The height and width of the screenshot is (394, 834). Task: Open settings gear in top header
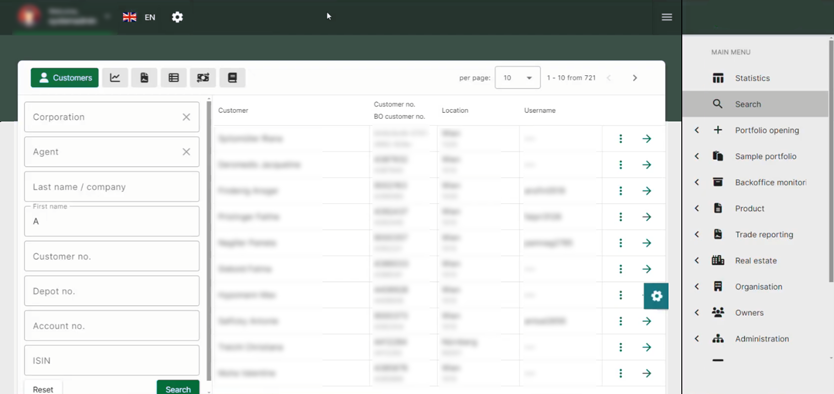tap(177, 17)
